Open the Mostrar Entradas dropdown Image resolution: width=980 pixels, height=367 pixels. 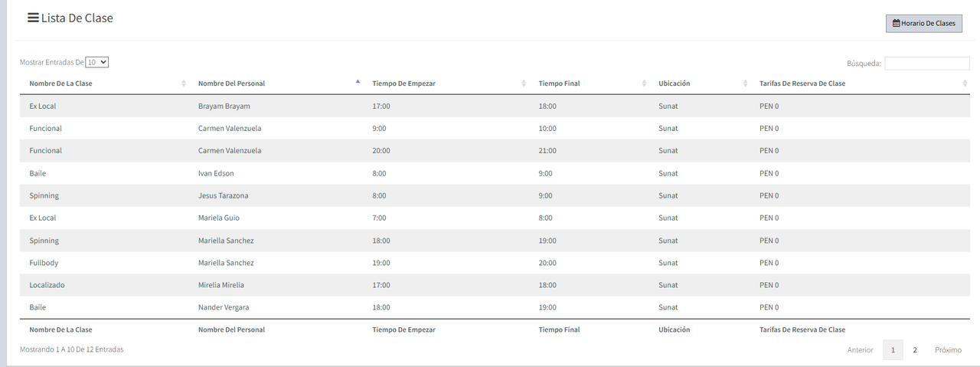click(97, 62)
